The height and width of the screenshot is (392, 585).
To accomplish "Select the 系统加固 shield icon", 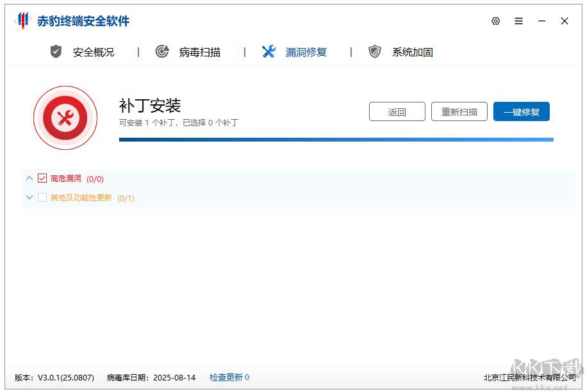I will pyautogui.click(x=374, y=52).
